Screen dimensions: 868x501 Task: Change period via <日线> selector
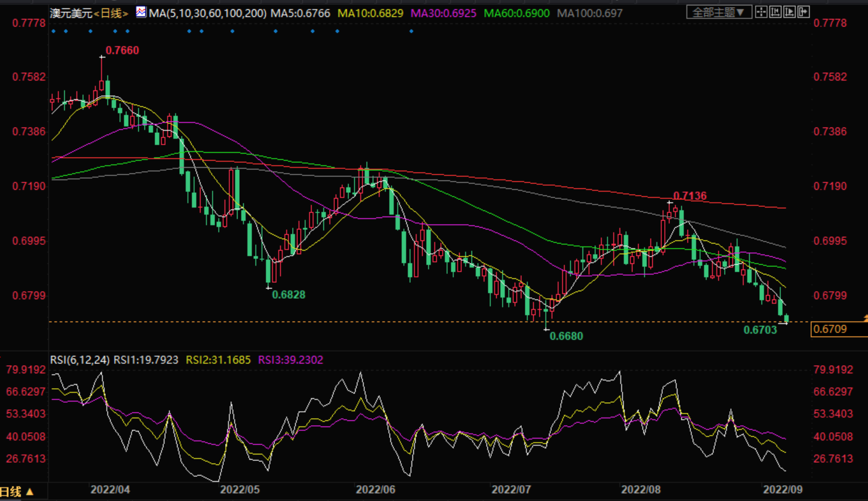click(x=111, y=13)
